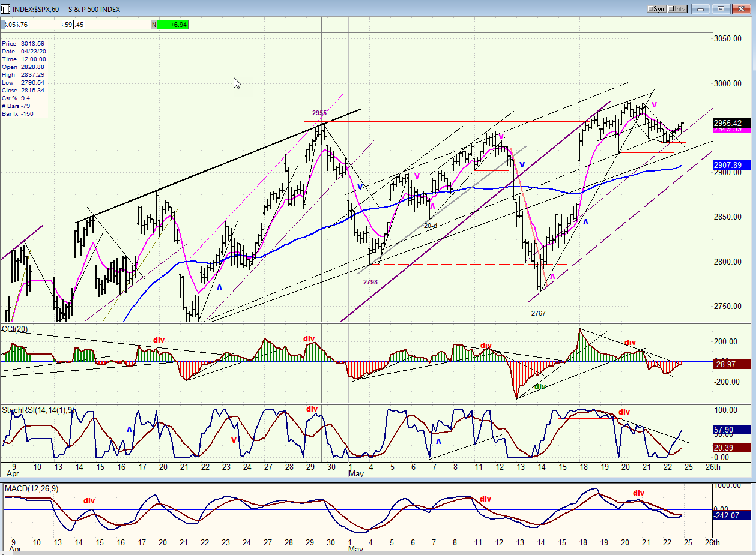
Task: Toggle the Intv link checkbox
Action: 677,9
